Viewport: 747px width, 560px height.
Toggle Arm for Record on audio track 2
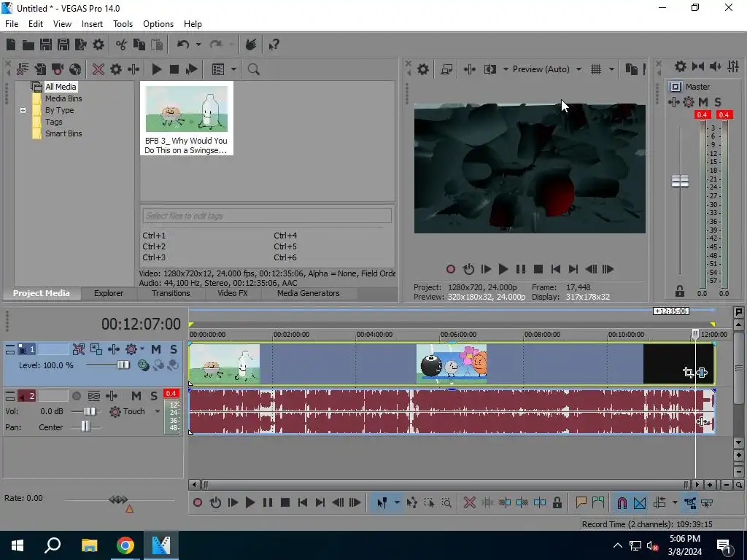point(76,396)
